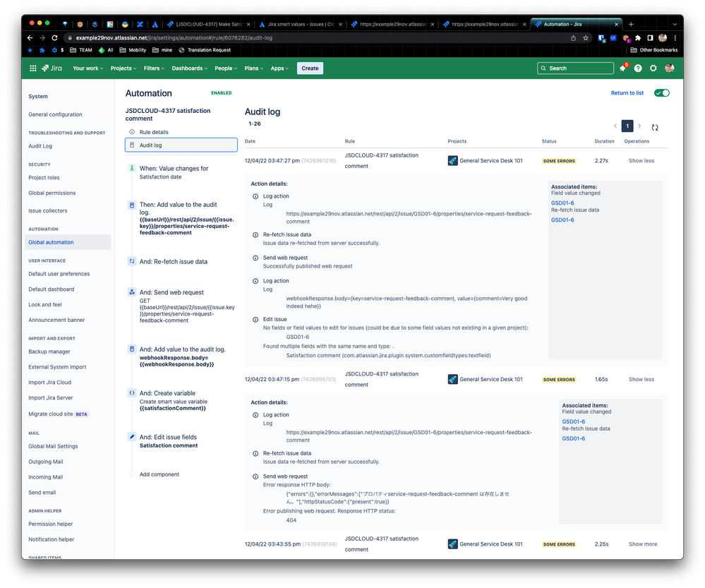This screenshot has width=705, height=588.
Task: Reload the page with browser refresh button
Action: pos(54,38)
